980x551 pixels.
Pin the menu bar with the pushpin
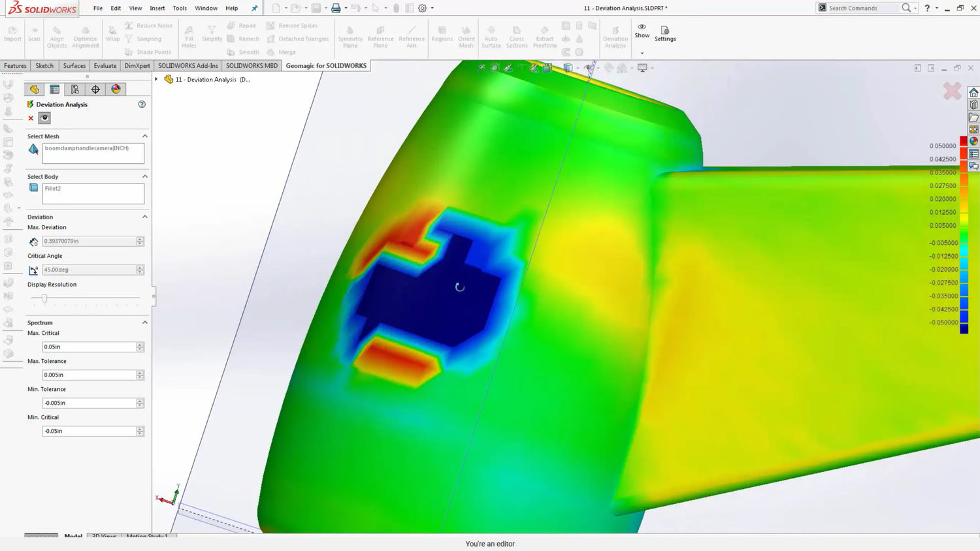[x=255, y=8]
